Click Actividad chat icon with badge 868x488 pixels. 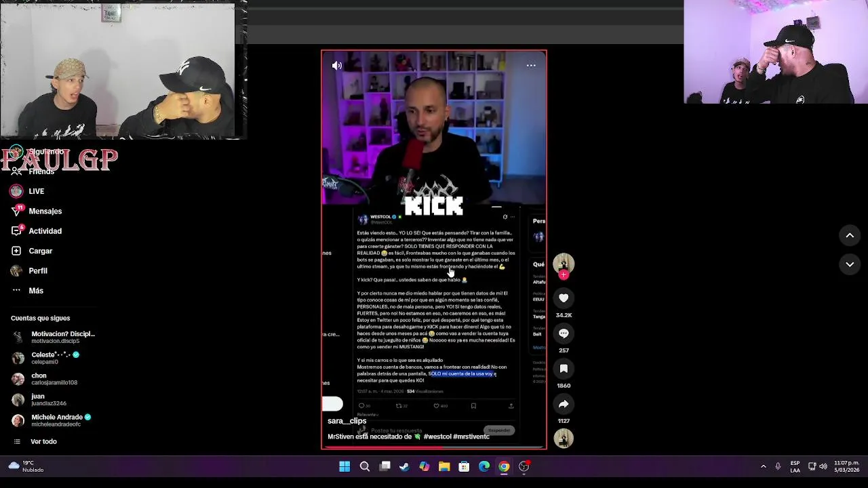(16, 230)
